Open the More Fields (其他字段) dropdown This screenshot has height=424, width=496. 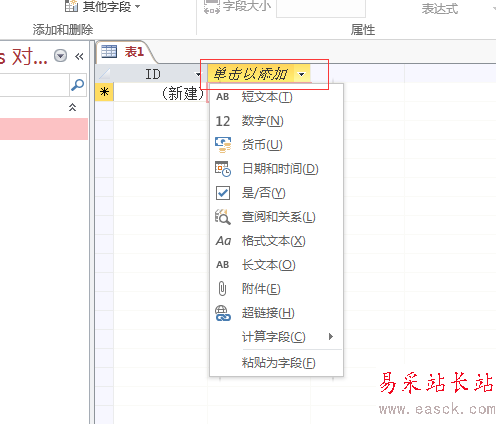(x=102, y=6)
